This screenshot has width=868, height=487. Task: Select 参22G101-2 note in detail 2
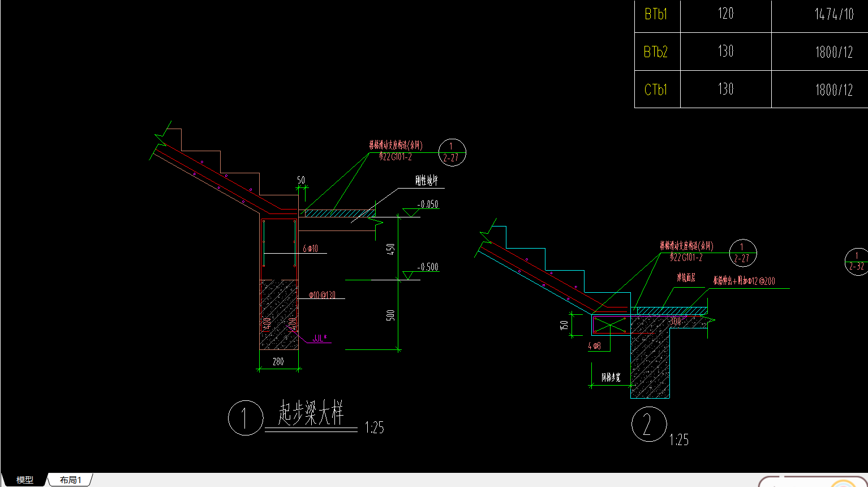coord(686,257)
